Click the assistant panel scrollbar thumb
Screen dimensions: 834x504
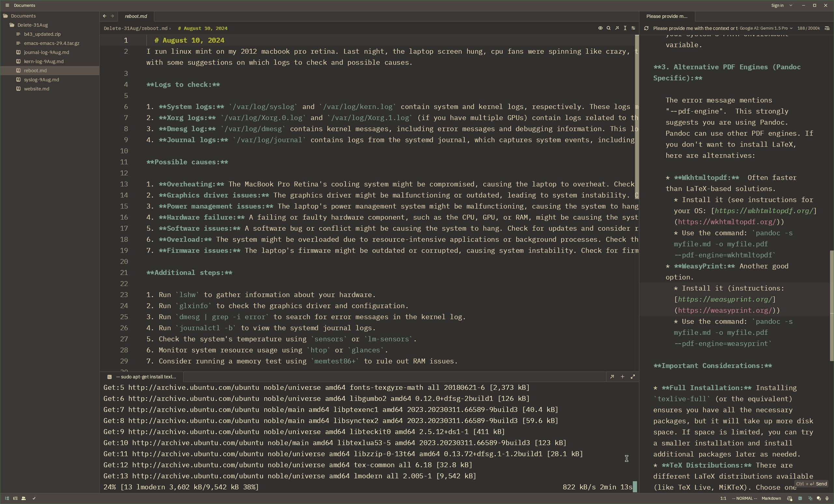tap(832, 306)
